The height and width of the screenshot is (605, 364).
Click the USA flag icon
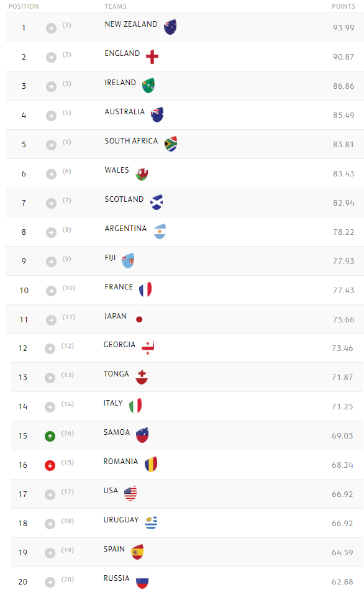click(130, 493)
